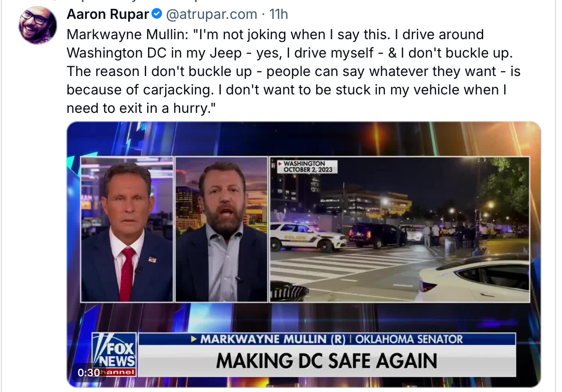The image size is (562, 392).
Task: Open Aaron Rupar's profile avatar
Action: (38, 25)
